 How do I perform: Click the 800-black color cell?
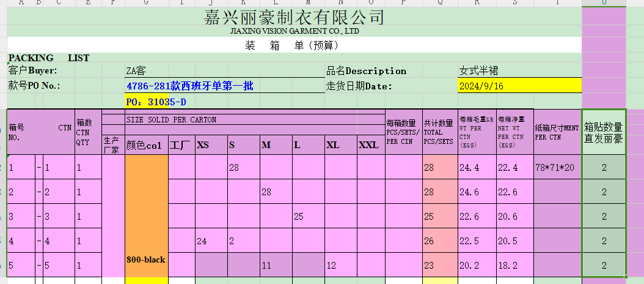(x=146, y=260)
